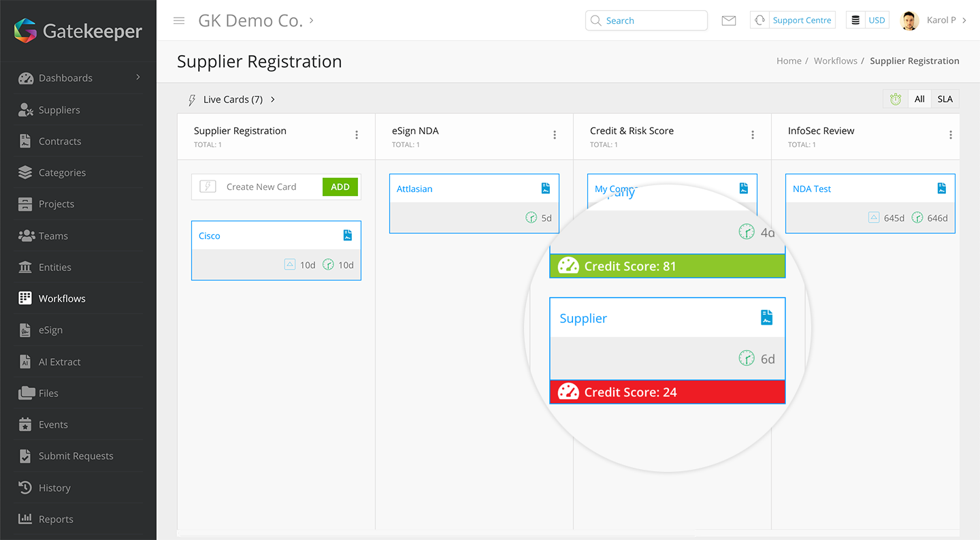Click the currency stack icon
980x540 pixels.
(x=855, y=20)
